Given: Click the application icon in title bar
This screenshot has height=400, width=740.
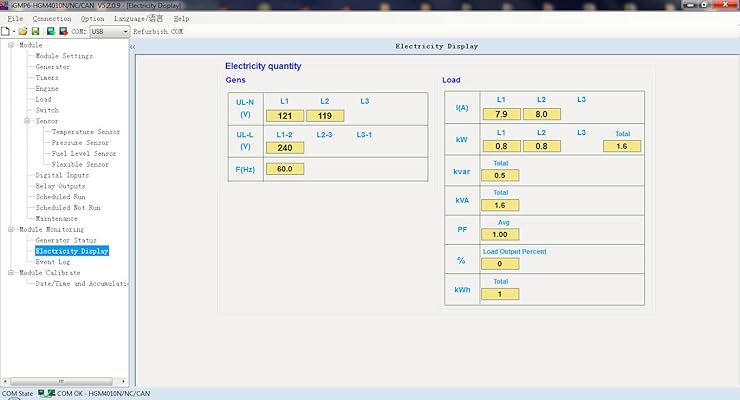Looking at the screenshot, I should pos(4,6).
